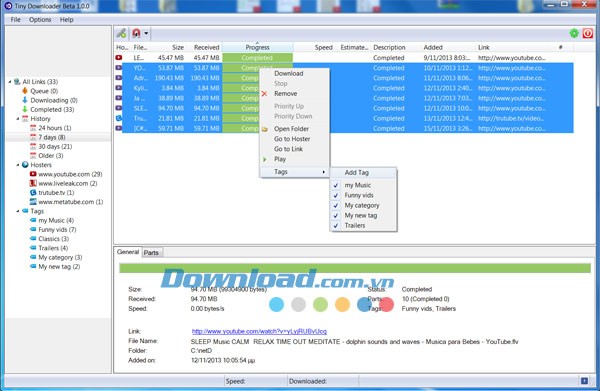Choose Go to Link in context menu
Image resolution: width=600 pixels, height=391 pixels.
pos(288,149)
